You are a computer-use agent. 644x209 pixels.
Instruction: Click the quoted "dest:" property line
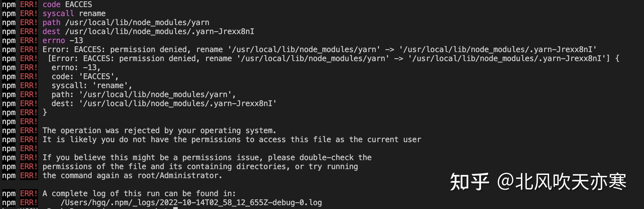tap(164, 104)
